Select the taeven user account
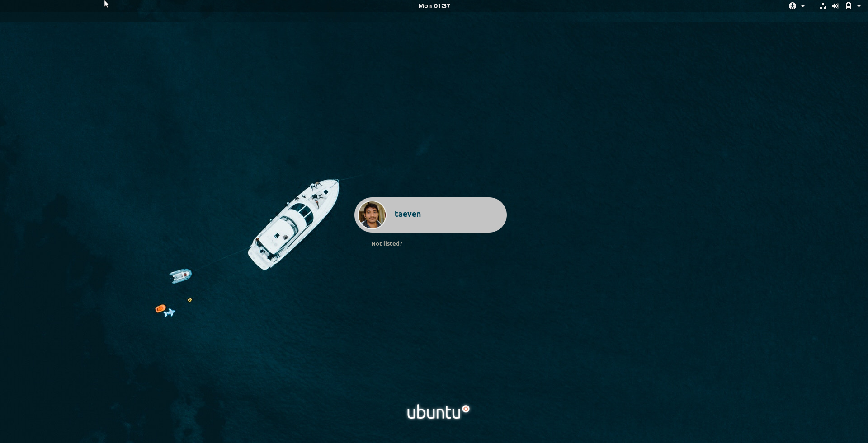Viewport: 868px width, 443px height. point(430,215)
